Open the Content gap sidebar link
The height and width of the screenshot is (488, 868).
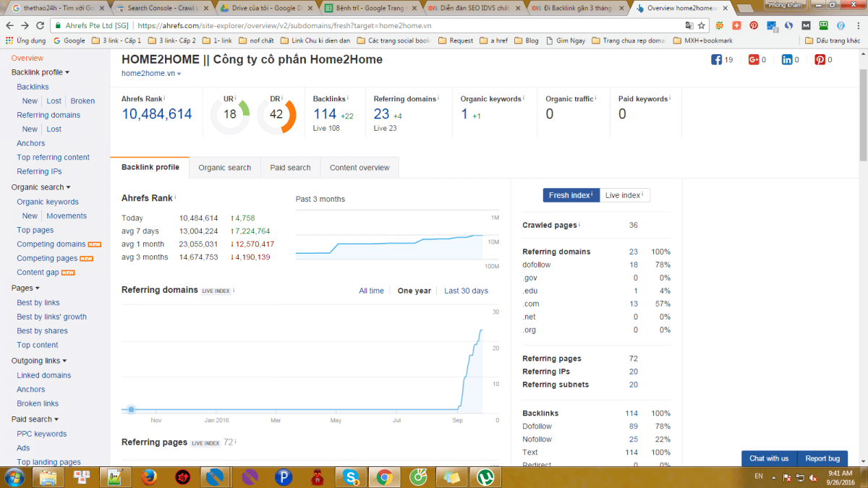(x=38, y=273)
